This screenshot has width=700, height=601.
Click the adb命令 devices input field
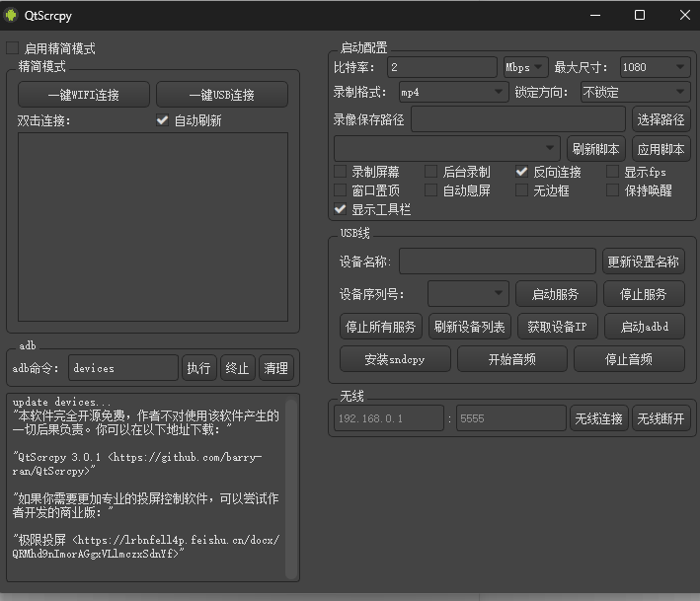pos(123,368)
